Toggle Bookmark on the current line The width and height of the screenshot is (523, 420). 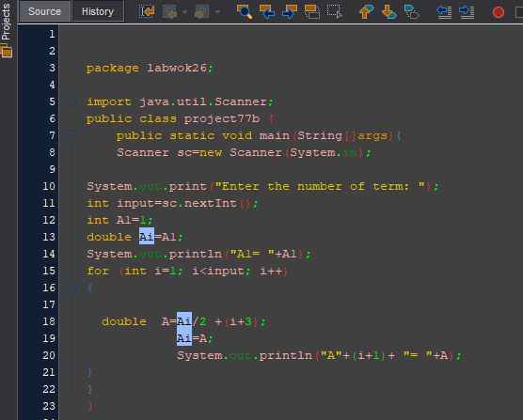pyautogui.click(x=412, y=11)
